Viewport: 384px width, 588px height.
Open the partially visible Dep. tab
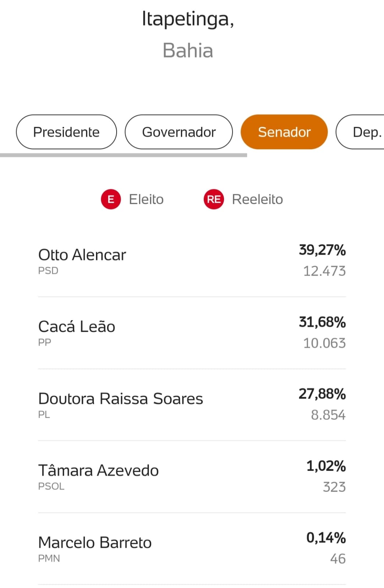pyautogui.click(x=360, y=132)
